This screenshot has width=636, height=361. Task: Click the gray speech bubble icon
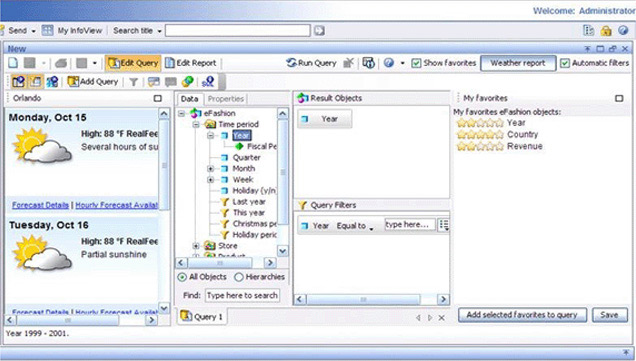coord(171,82)
